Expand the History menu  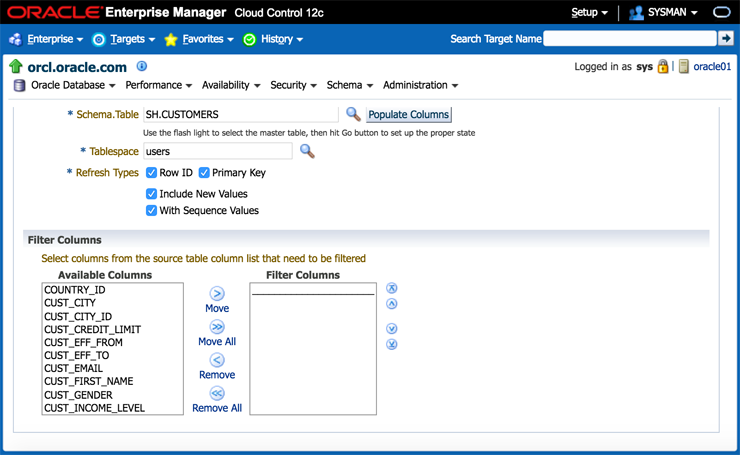tap(282, 39)
